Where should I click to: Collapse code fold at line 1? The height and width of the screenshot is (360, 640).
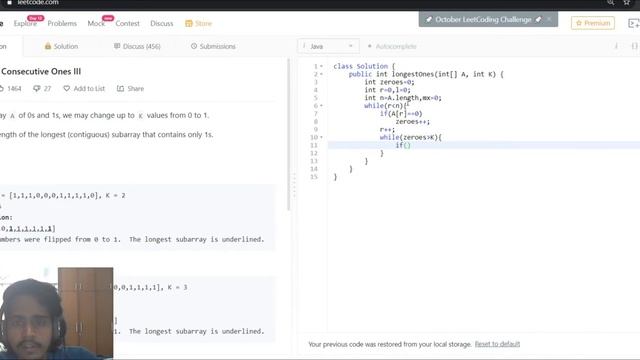point(321,66)
